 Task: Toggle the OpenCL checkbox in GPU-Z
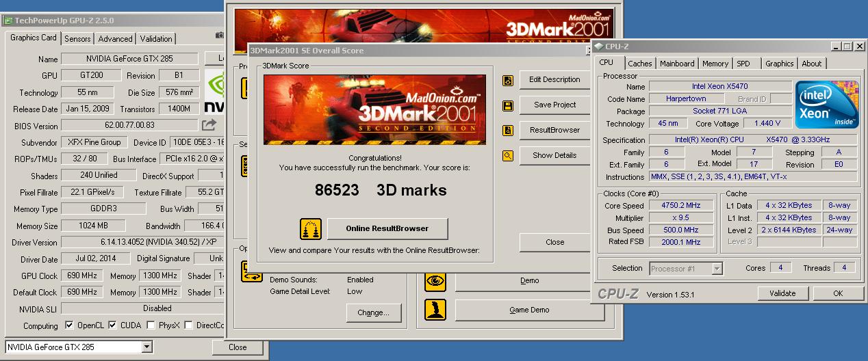pyautogui.click(x=69, y=325)
